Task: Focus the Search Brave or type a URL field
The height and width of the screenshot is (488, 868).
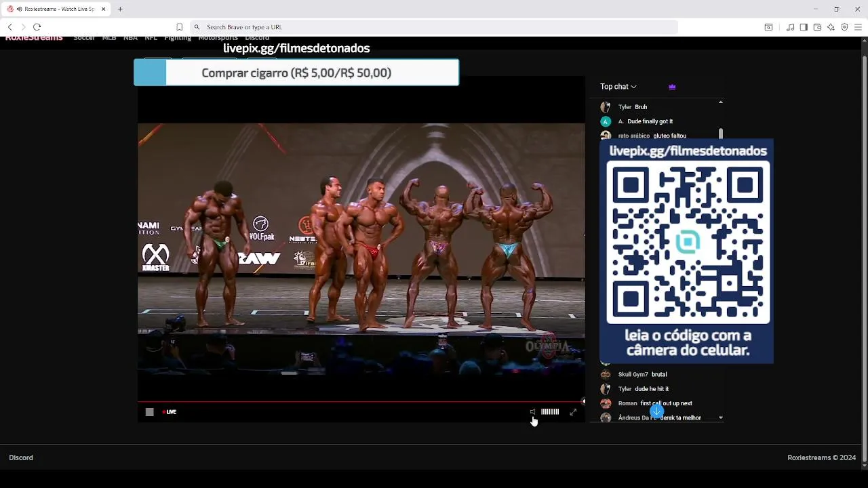Action: (x=434, y=27)
